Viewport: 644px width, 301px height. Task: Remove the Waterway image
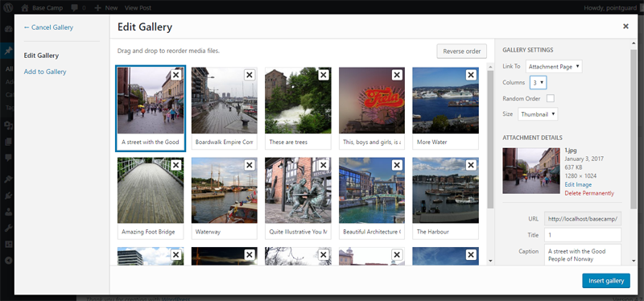(x=250, y=165)
